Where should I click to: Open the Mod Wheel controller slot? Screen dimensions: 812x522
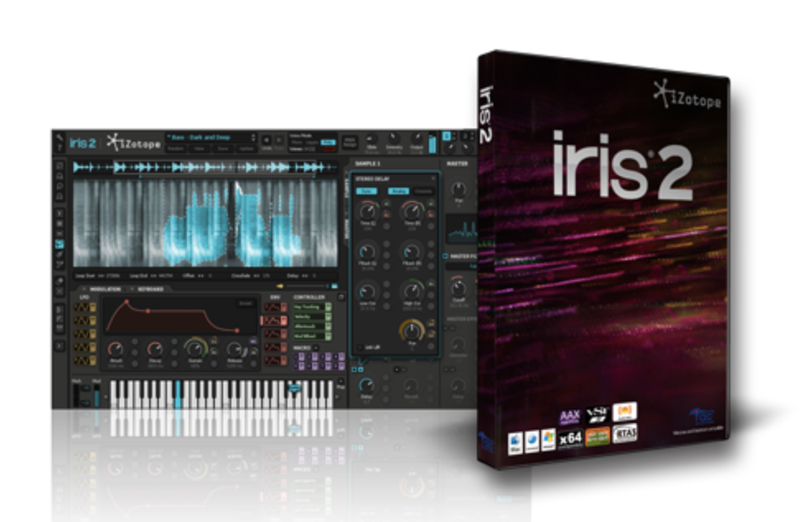click(x=312, y=336)
